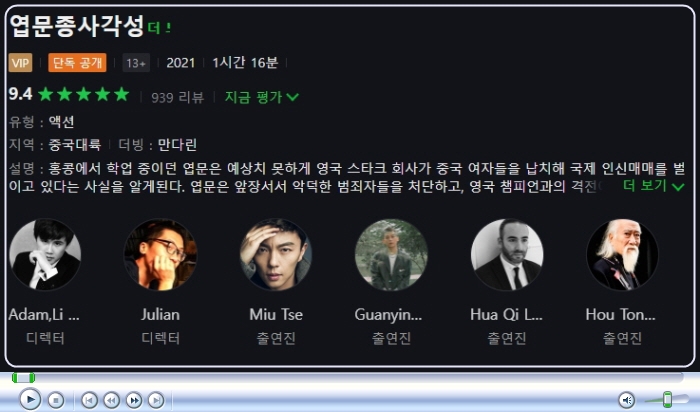Viewport: 700px width, 412px height.
Task: Open director Adam,Li profile photo
Action: coord(45,254)
